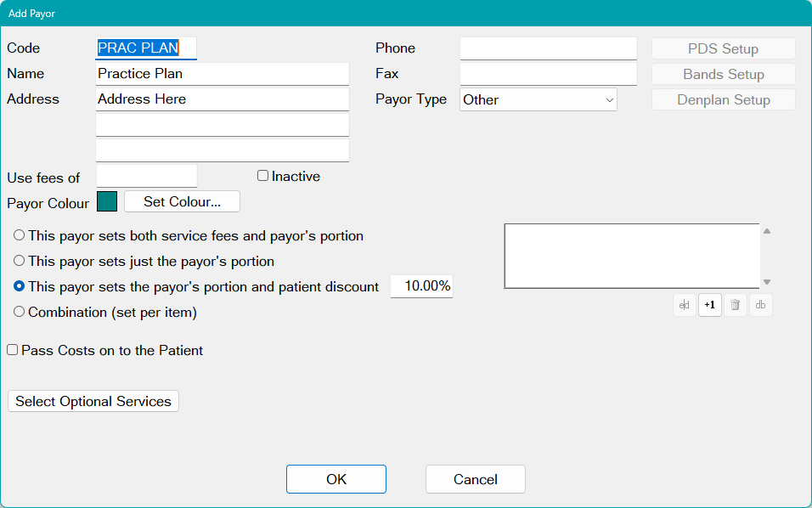
Task: Click the 10.00% patient discount field
Action: point(421,285)
